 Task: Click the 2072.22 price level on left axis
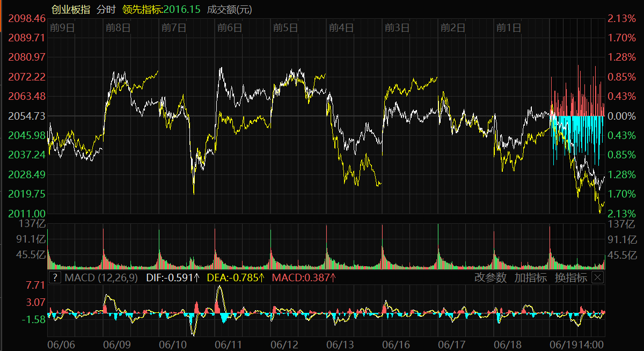click(x=27, y=77)
